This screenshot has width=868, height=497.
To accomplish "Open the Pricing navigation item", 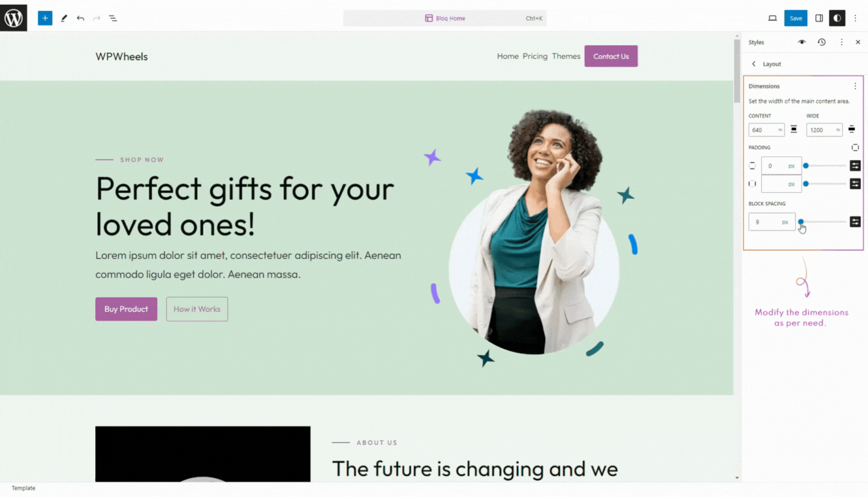I will (535, 56).
